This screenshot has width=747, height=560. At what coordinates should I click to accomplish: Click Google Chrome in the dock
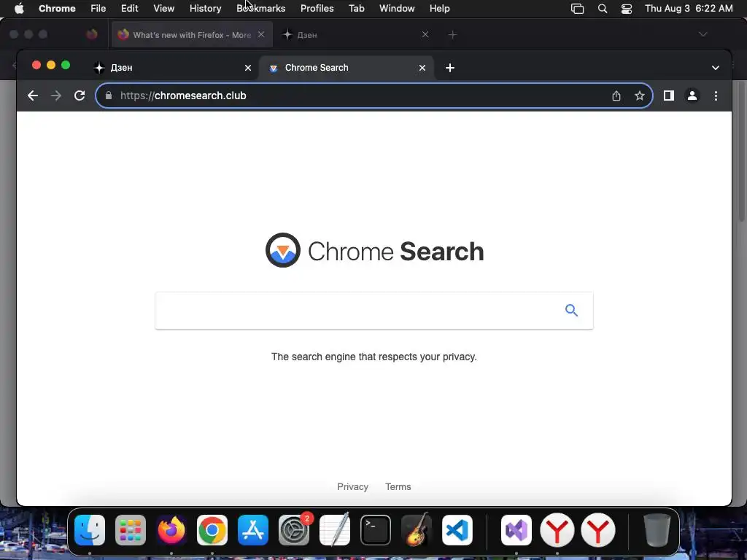click(x=212, y=530)
